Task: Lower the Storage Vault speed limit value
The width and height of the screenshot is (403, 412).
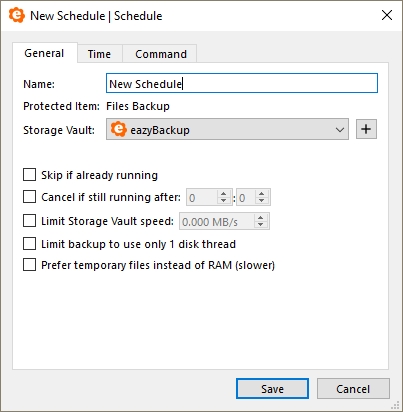Action: 261,225
